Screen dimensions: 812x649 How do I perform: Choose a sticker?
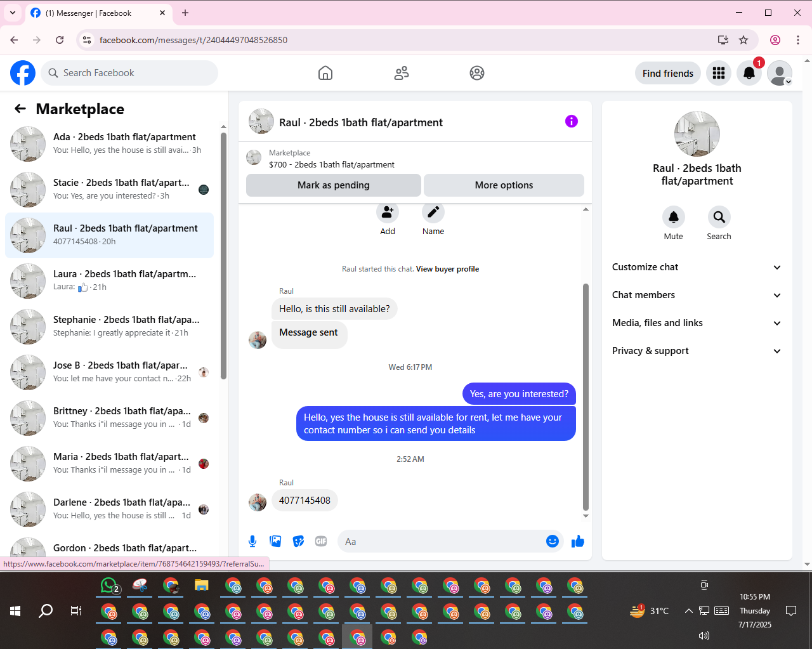click(x=298, y=541)
